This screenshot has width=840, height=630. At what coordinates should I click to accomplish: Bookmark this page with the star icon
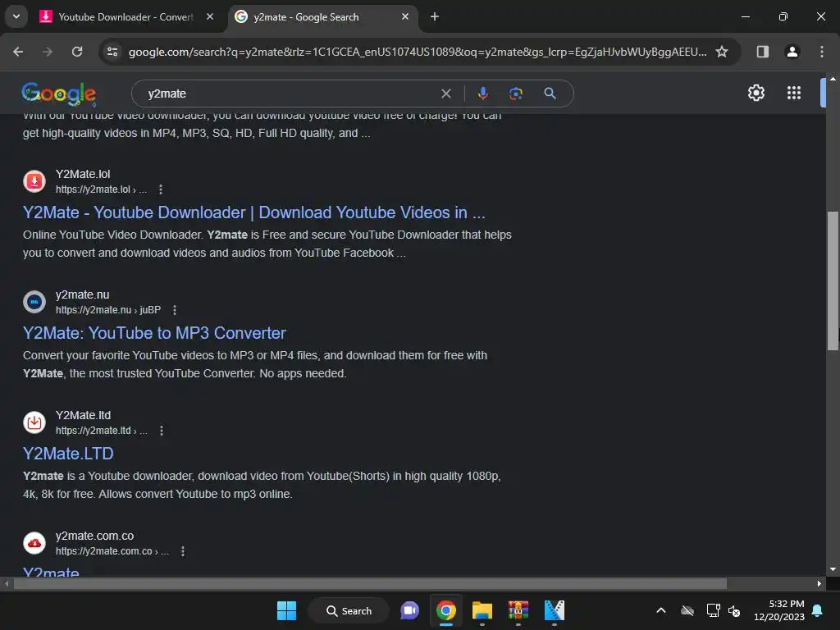722,52
